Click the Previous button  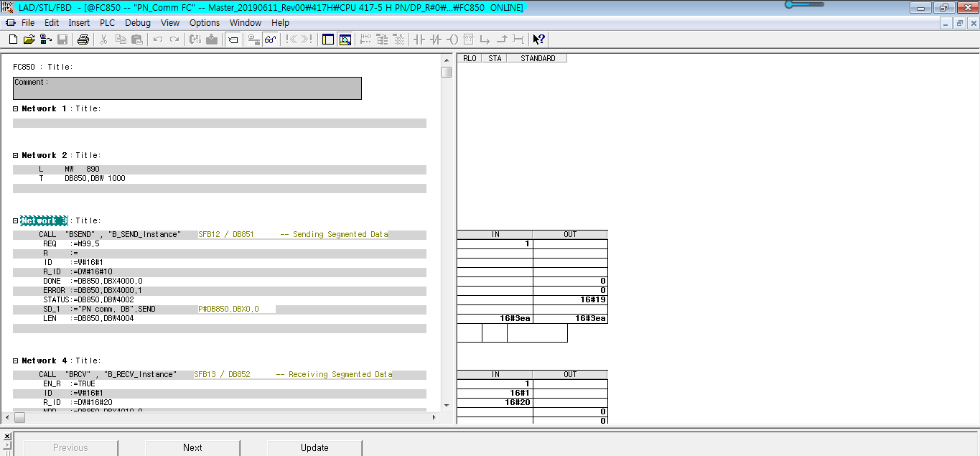70,447
